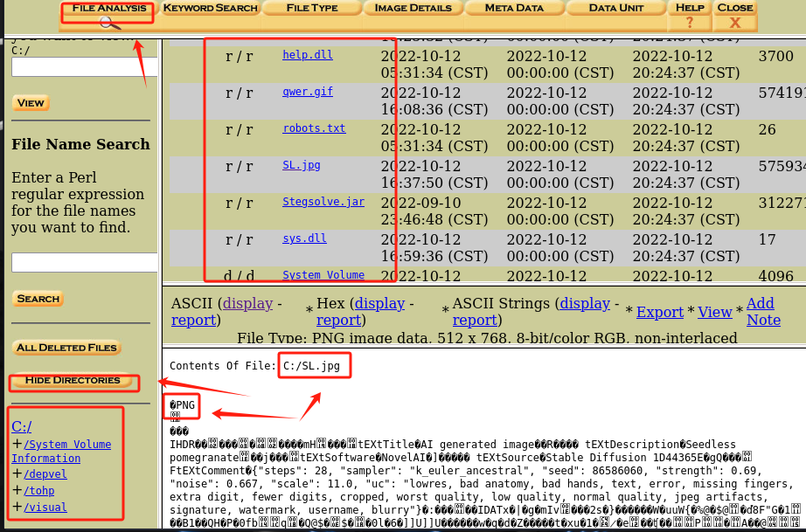Viewport: 806px width, 532px height.
Task: Open the qwer.gif file link
Action: tap(308, 92)
